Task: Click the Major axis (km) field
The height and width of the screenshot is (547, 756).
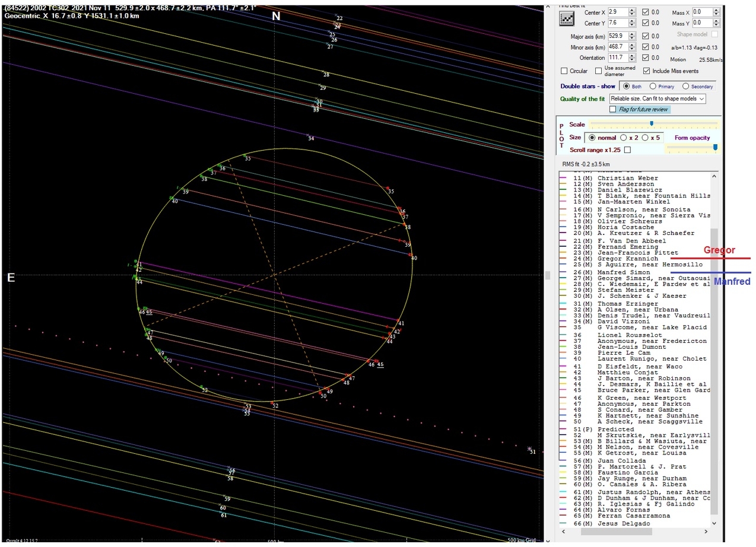Action: click(x=617, y=36)
